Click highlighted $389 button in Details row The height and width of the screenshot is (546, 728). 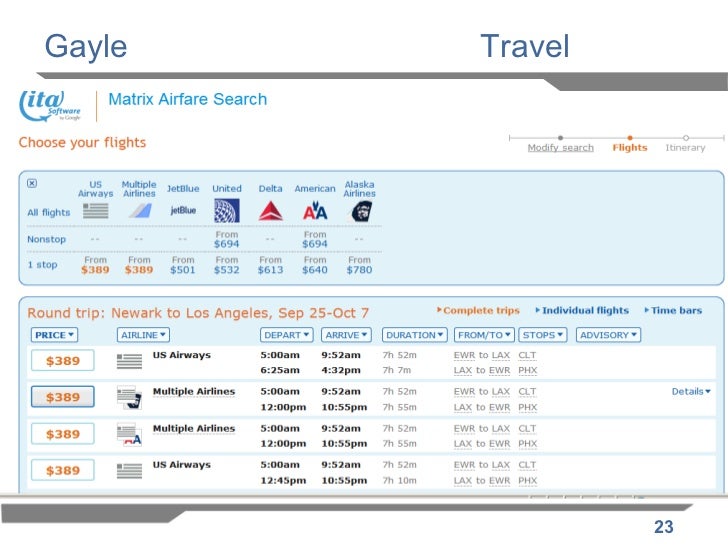63,396
